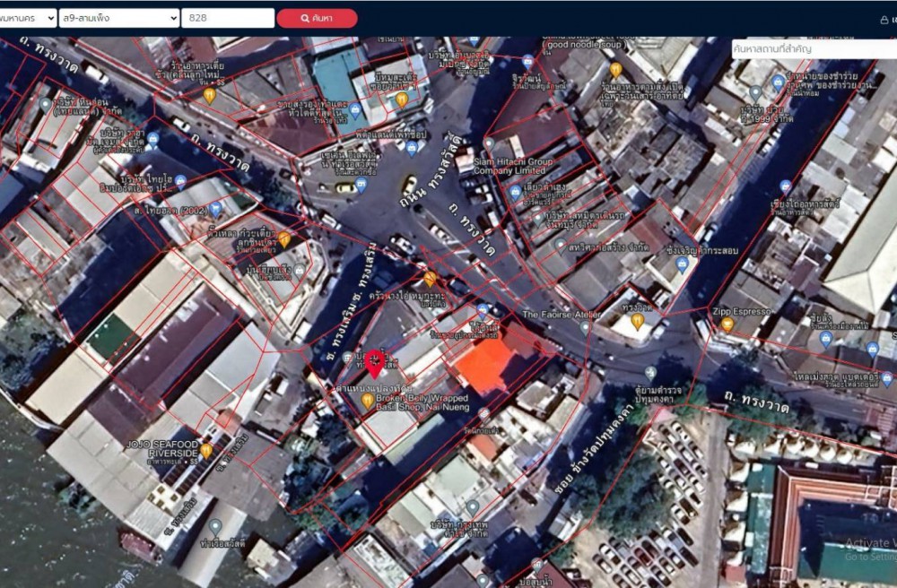
Task: Click The Fairse Atelier map marker
Action: (x=585, y=328)
